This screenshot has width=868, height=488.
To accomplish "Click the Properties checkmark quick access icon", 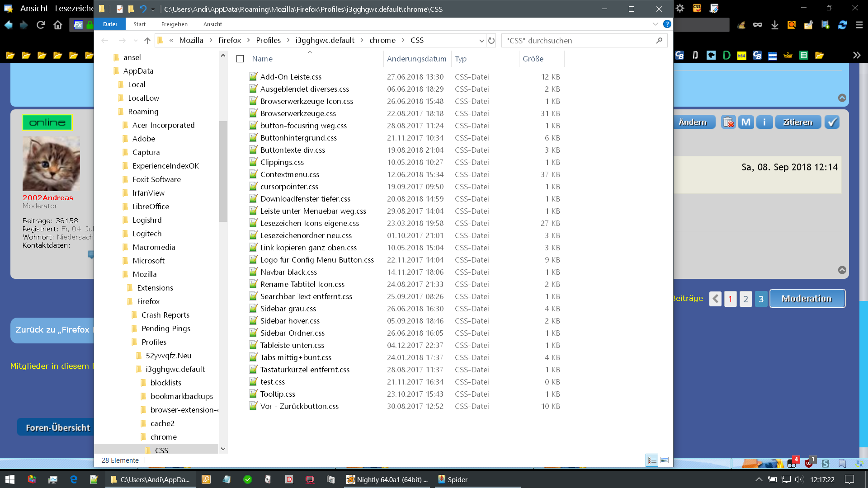I will (119, 9).
